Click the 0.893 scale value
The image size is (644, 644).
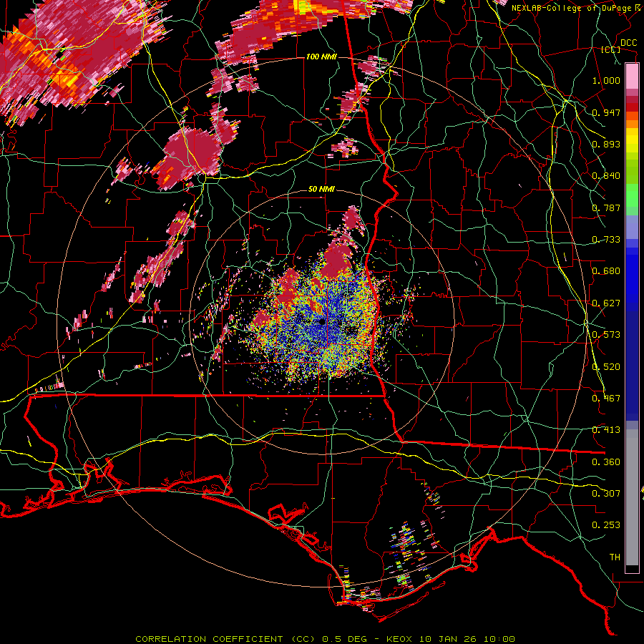click(606, 144)
